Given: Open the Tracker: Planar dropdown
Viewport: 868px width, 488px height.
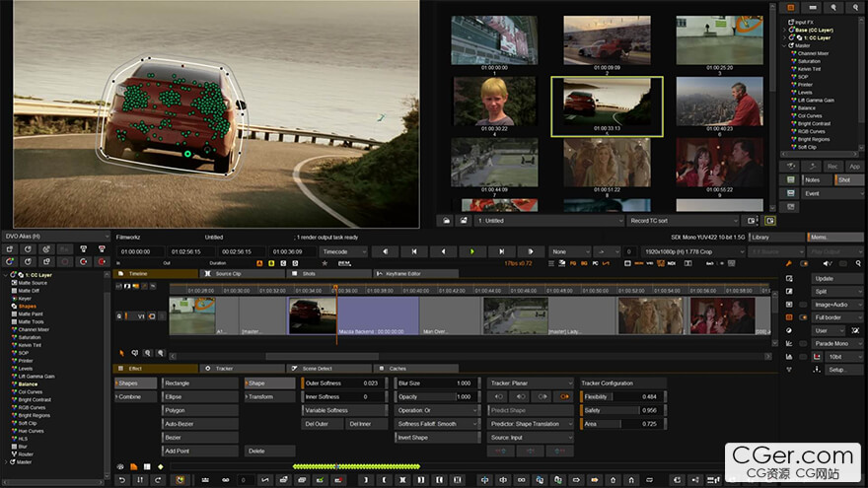Looking at the screenshot, I should [x=530, y=383].
